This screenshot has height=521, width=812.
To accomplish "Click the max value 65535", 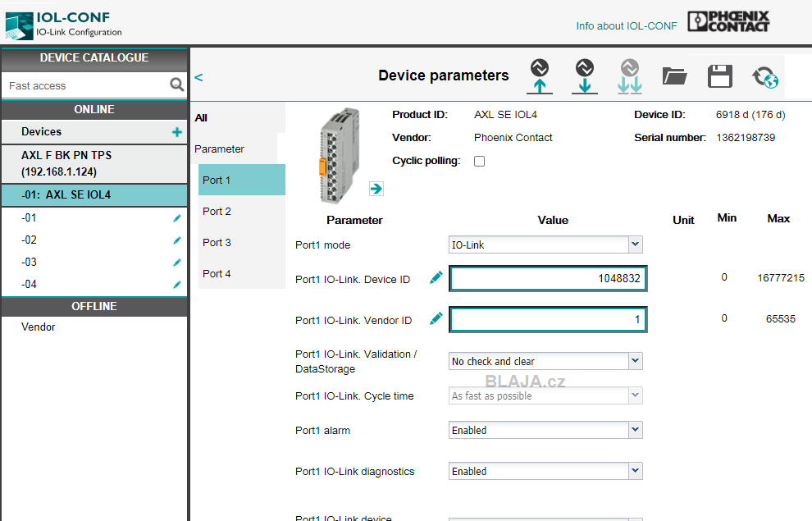I will pyautogui.click(x=781, y=319).
